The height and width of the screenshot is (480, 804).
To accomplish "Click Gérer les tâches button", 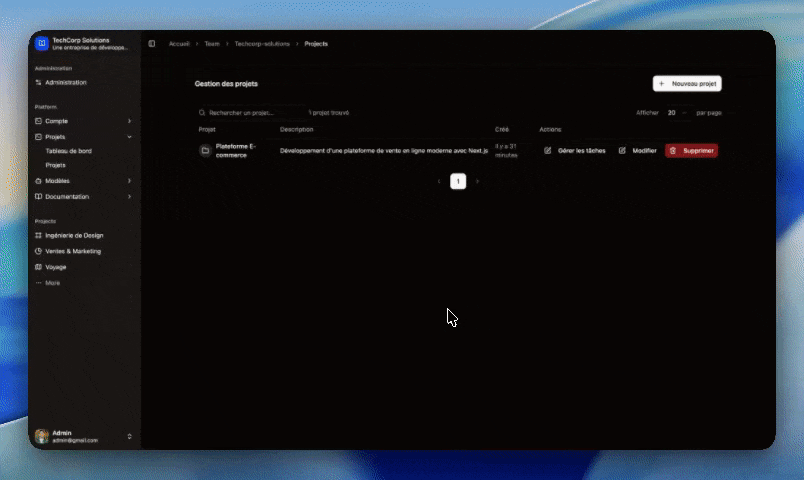I will point(575,151).
